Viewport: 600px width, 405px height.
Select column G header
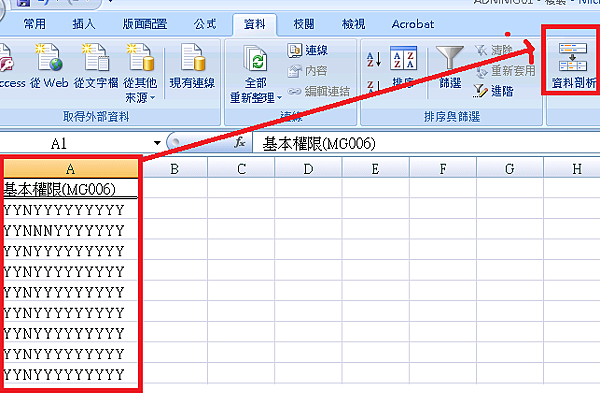[510, 169]
